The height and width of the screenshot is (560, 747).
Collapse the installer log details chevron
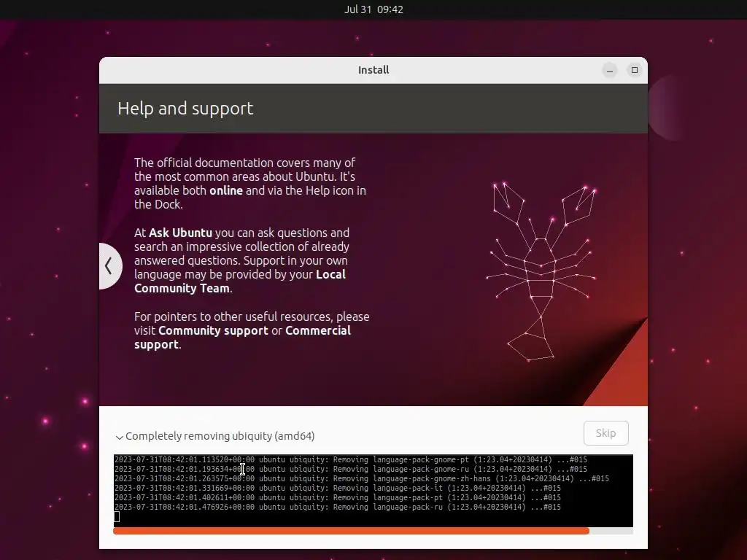coord(119,437)
